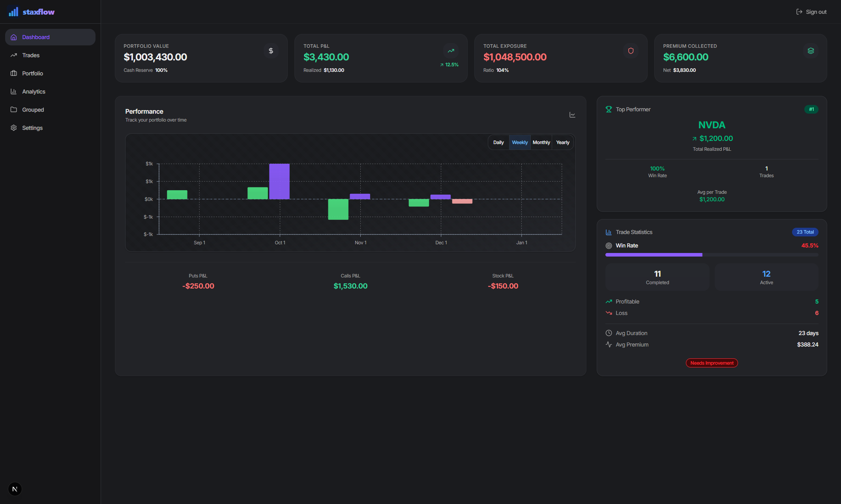Screen dimensions: 841x504
Task: Click the 23 Total badge in Trade Statistics
Action: pyautogui.click(x=805, y=232)
